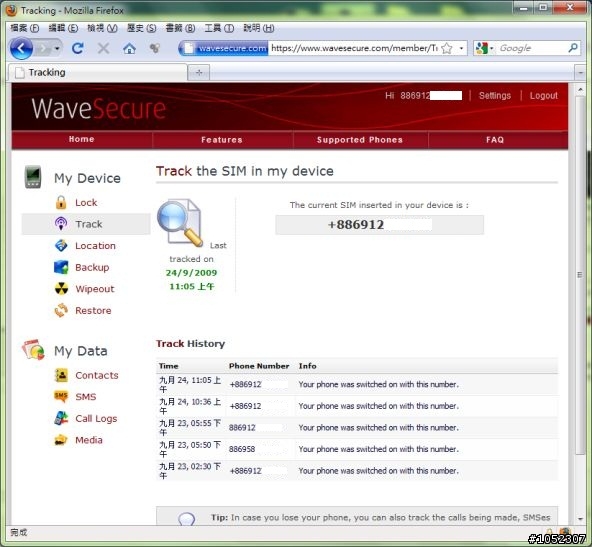Click the Call Logs phone icon
The image size is (592, 547).
(x=61, y=418)
